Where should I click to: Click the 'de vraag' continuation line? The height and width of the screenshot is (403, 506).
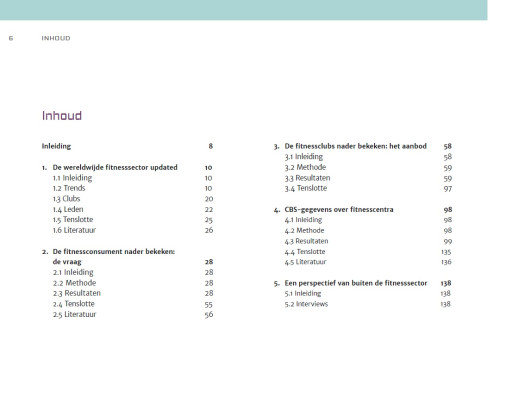[x=67, y=262]
